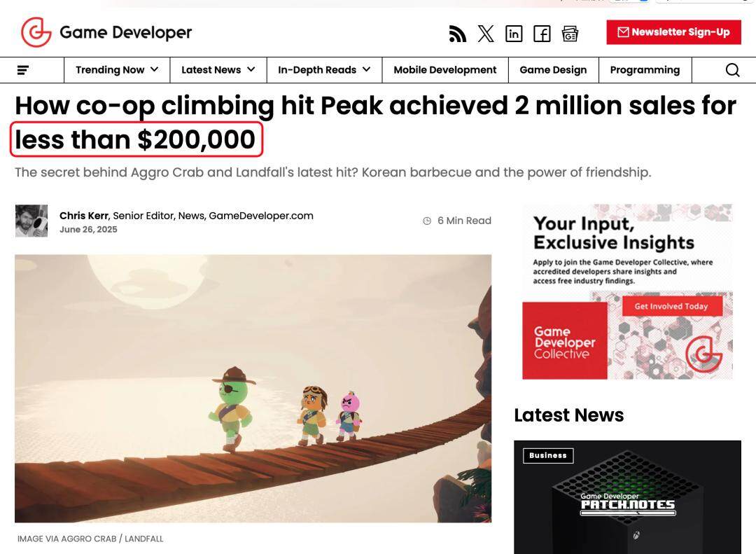Click the Game Developer logo icon

point(36,32)
